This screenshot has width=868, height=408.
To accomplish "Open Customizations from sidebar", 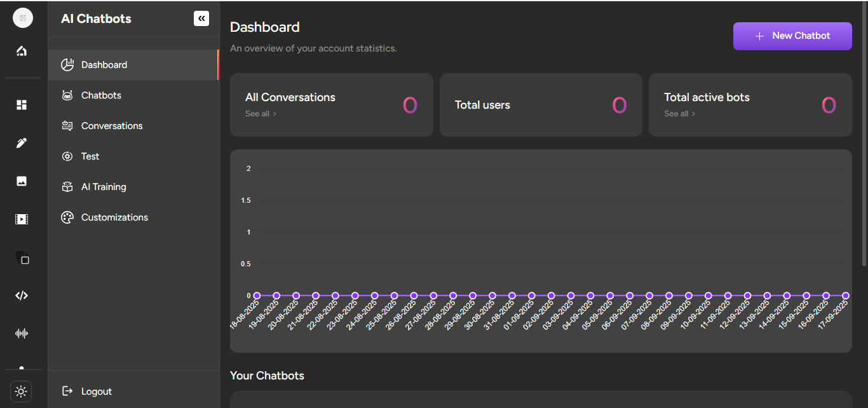I will pyautogui.click(x=114, y=217).
